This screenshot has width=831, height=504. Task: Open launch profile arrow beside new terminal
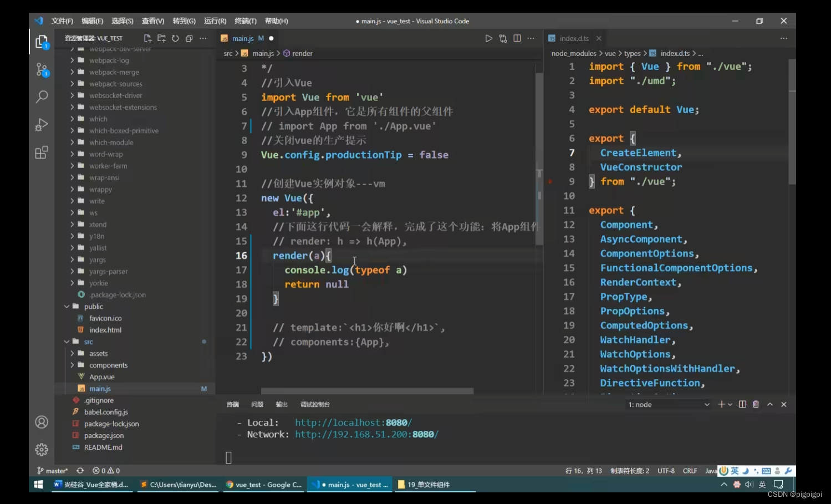click(730, 405)
